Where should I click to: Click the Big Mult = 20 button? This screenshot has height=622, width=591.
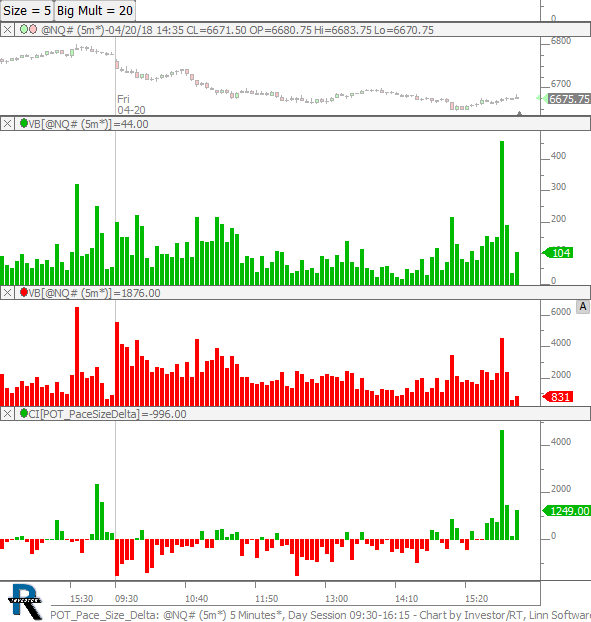pos(95,11)
